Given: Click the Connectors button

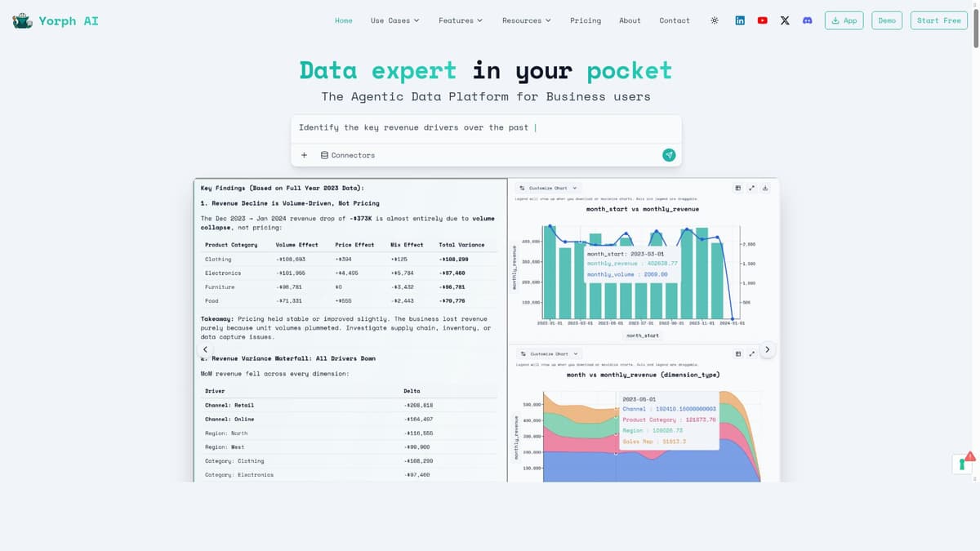Looking at the screenshot, I should tap(348, 155).
